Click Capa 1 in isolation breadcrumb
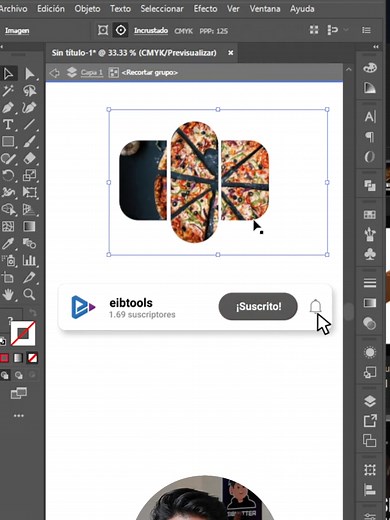This screenshot has height=520, width=390. [91, 73]
